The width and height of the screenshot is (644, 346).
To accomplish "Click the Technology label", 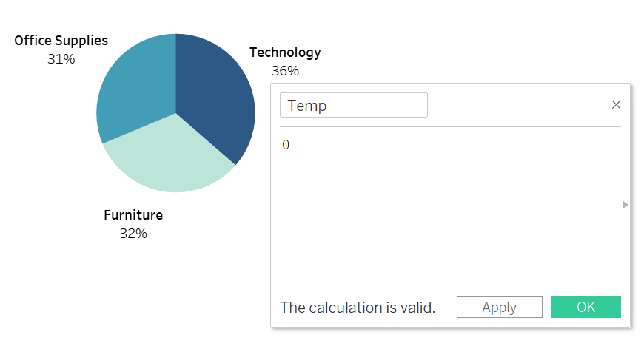I will (285, 52).
